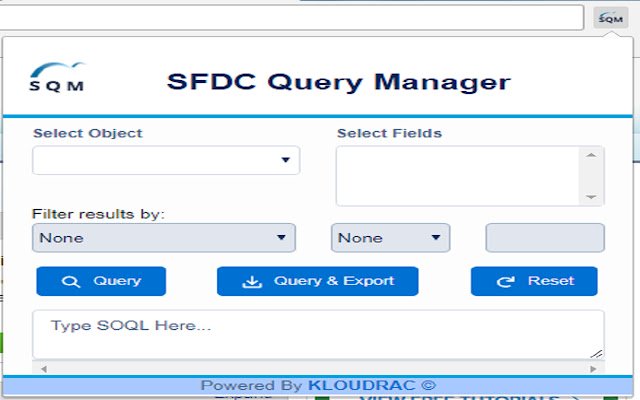The height and width of the screenshot is (400, 640).
Task: Click the Reset button
Action: click(x=534, y=281)
